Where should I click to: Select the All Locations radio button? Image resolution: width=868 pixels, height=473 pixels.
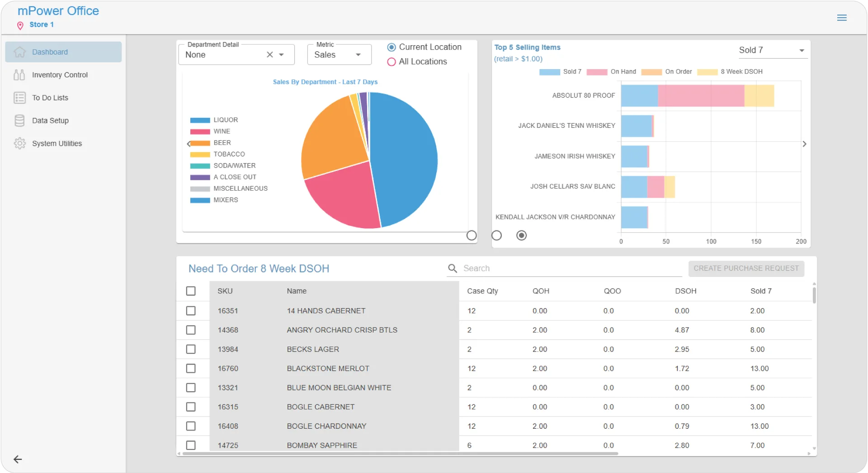pyautogui.click(x=392, y=62)
